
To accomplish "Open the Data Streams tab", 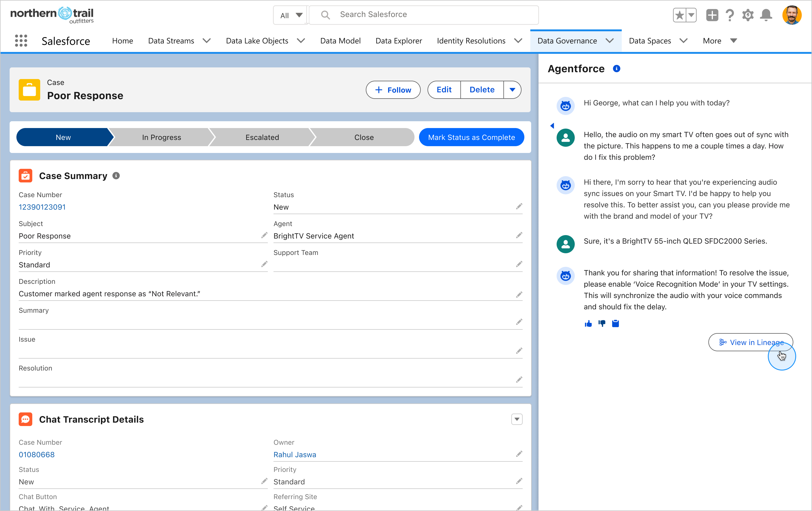I will click(x=171, y=41).
